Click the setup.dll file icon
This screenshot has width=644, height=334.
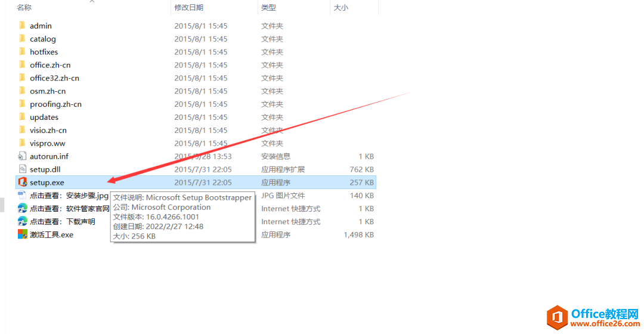(x=22, y=169)
